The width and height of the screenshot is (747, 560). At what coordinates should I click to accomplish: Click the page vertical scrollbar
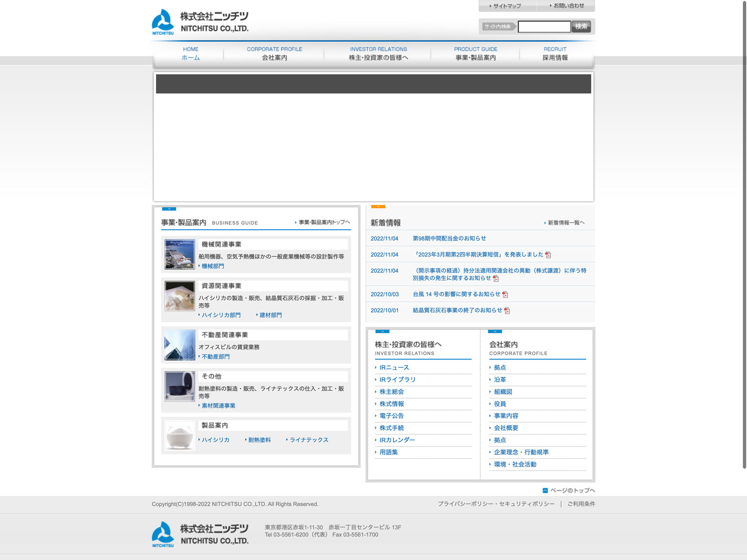(x=744, y=233)
